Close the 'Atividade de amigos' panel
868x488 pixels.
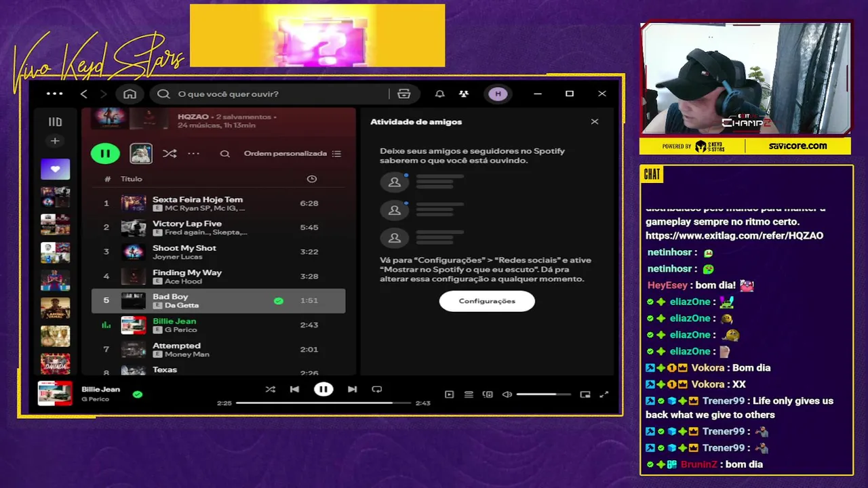point(595,122)
